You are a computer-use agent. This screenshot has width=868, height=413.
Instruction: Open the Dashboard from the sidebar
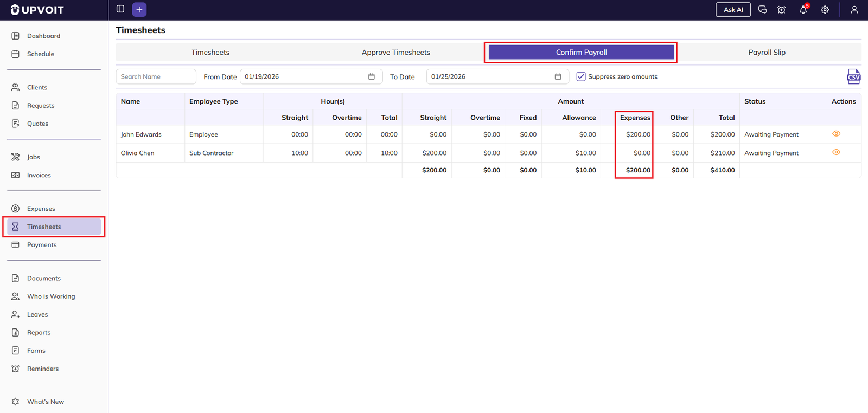(x=43, y=36)
